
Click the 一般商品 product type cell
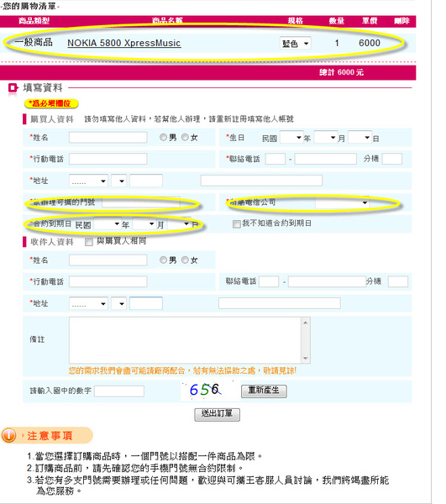(x=34, y=42)
